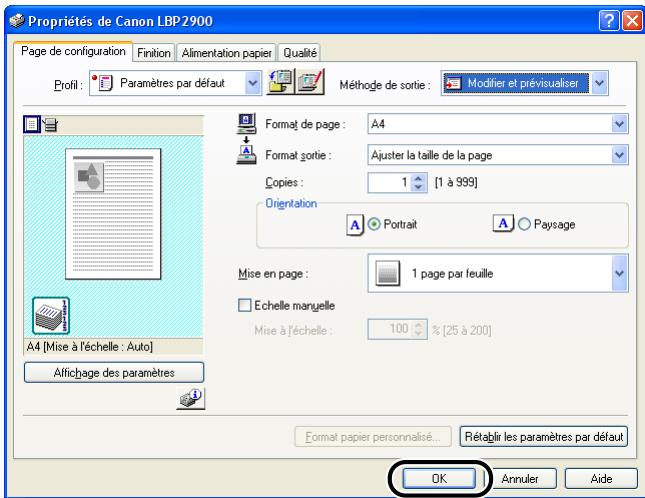Click the page layout icon in Mise en page

387,273
